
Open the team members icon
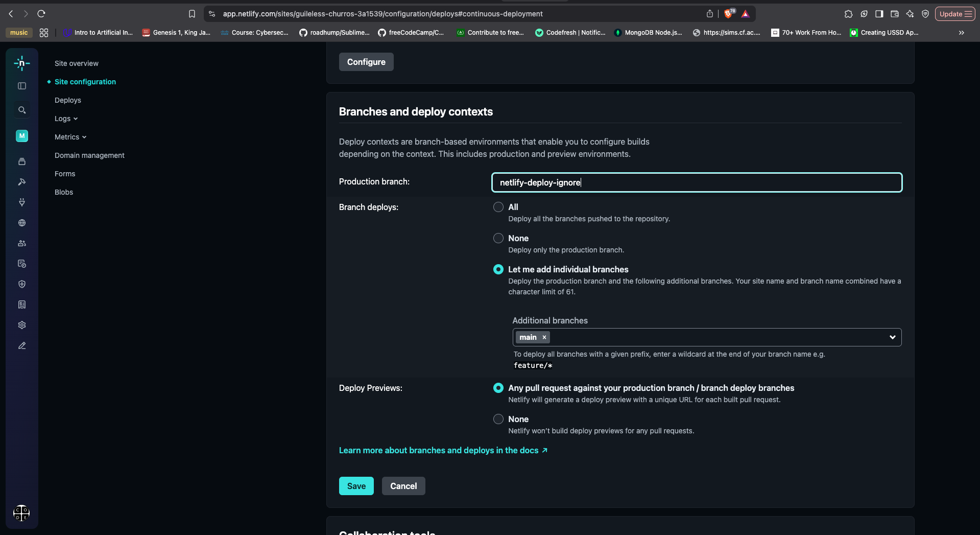pyautogui.click(x=22, y=243)
